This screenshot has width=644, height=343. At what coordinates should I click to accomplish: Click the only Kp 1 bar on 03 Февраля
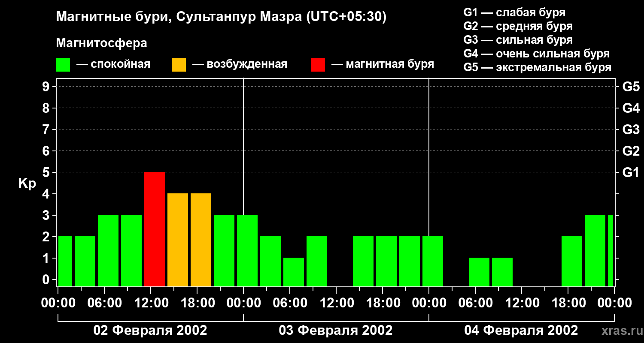[x=294, y=272]
